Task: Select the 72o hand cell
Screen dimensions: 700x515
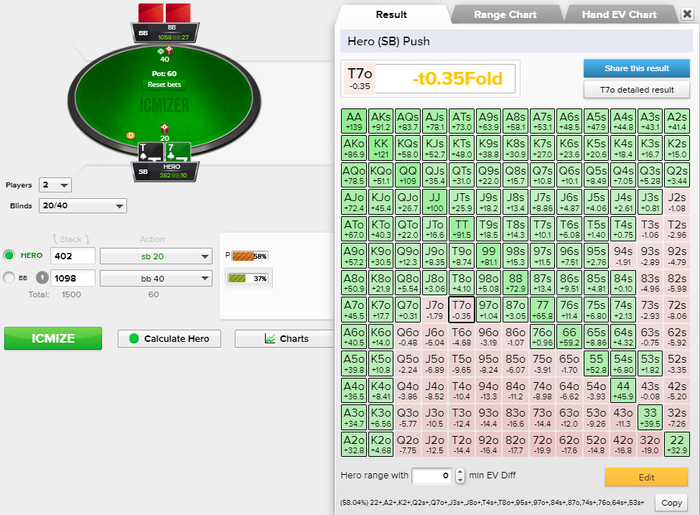Action: (x=542, y=444)
